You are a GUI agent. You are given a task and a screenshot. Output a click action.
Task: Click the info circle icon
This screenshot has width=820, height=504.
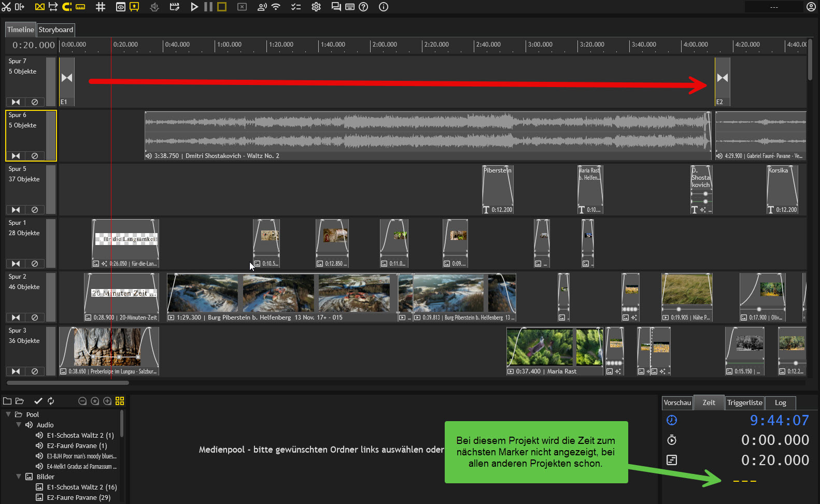pos(384,7)
